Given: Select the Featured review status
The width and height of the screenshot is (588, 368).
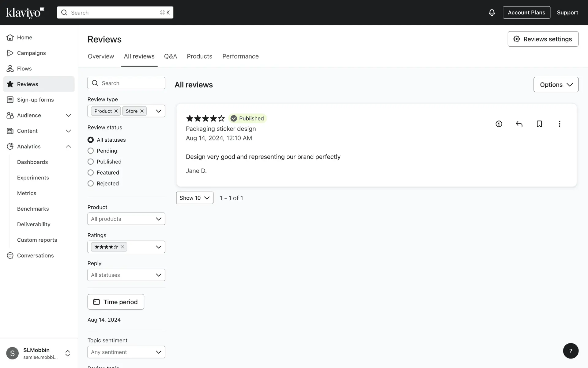Looking at the screenshot, I should (91, 173).
